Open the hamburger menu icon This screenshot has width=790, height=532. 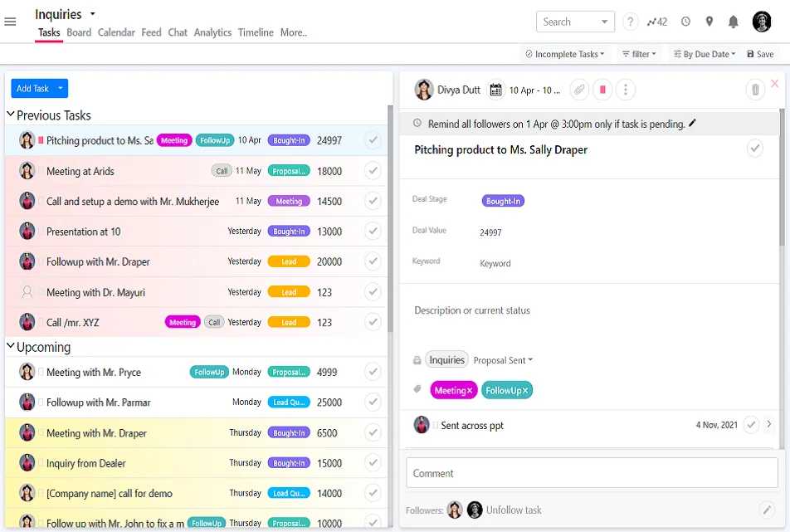(10, 22)
